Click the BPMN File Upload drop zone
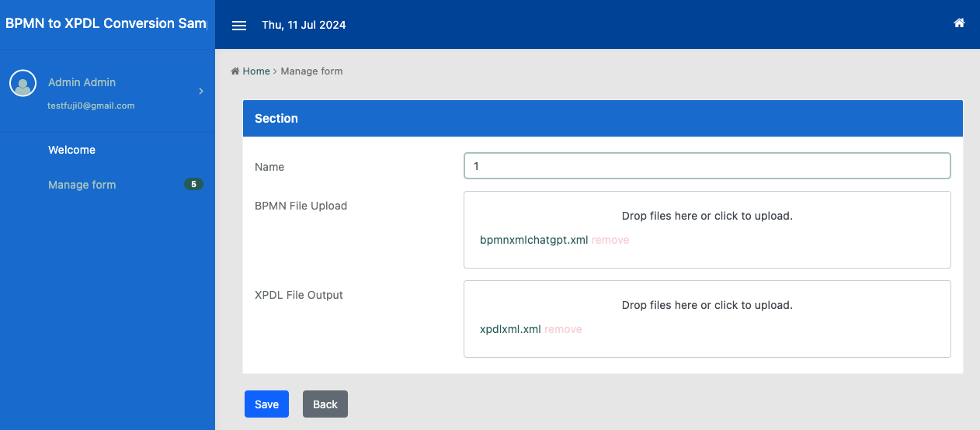The width and height of the screenshot is (980, 430). [x=707, y=230]
